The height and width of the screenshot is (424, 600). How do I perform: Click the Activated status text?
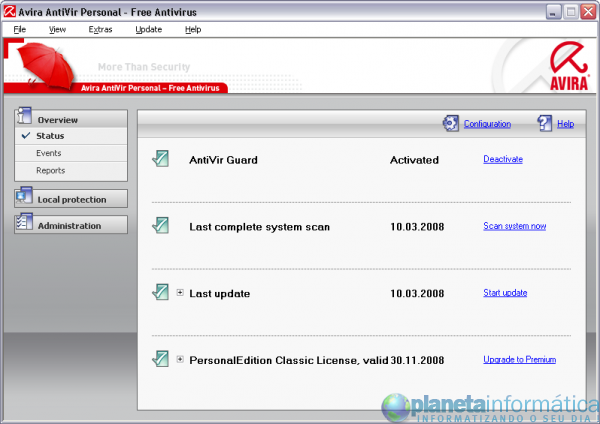click(414, 160)
